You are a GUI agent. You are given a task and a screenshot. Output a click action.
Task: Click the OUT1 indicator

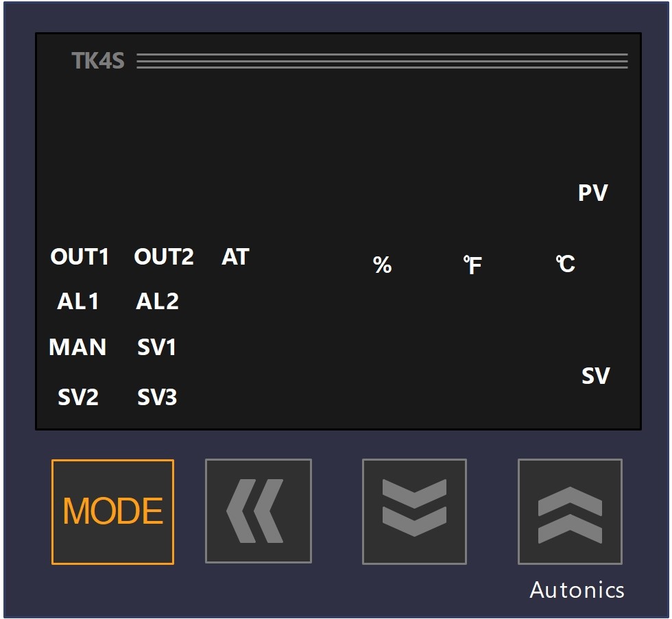[80, 256]
